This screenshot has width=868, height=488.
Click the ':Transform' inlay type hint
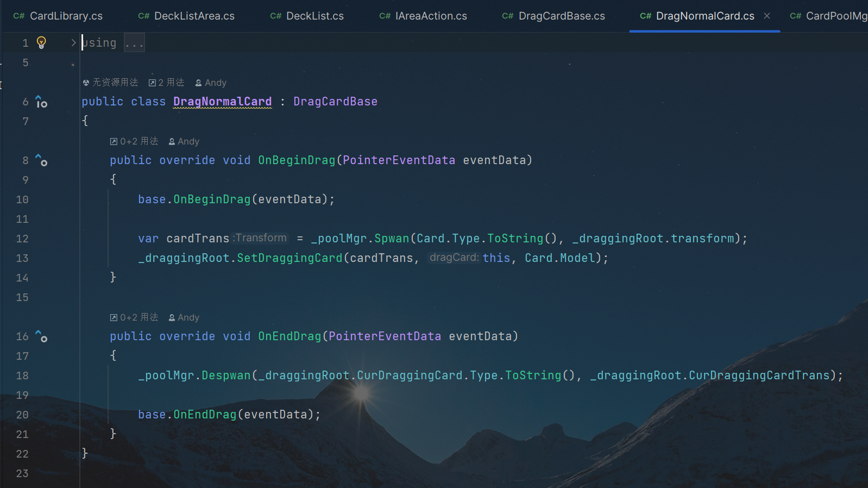[x=261, y=238]
